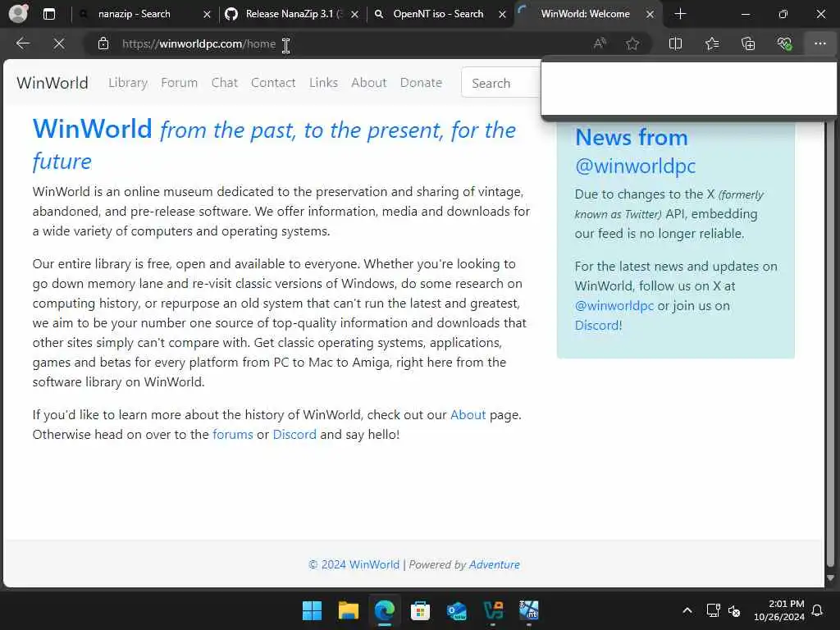Switch to OpenNT iso - Search tab
Image resolution: width=840 pixels, height=630 pixels.
pyautogui.click(x=438, y=14)
